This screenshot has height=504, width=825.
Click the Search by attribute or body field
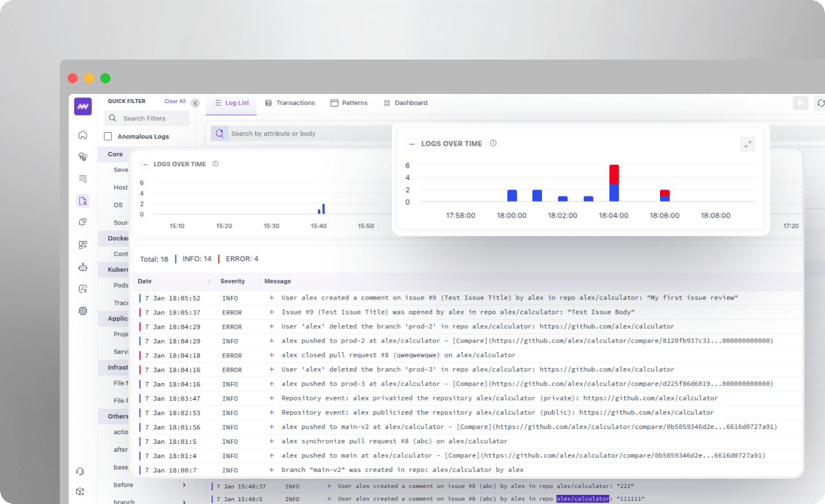[298, 133]
